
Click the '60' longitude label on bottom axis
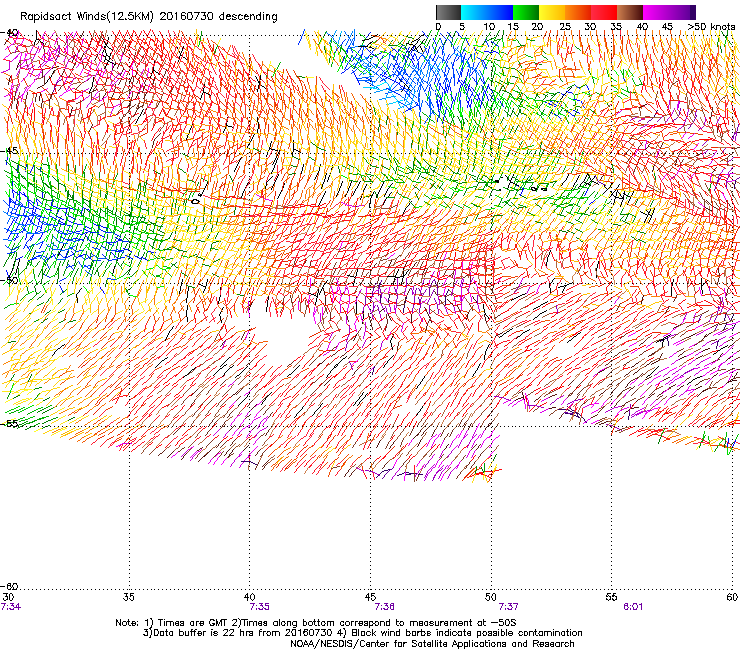pos(732,597)
